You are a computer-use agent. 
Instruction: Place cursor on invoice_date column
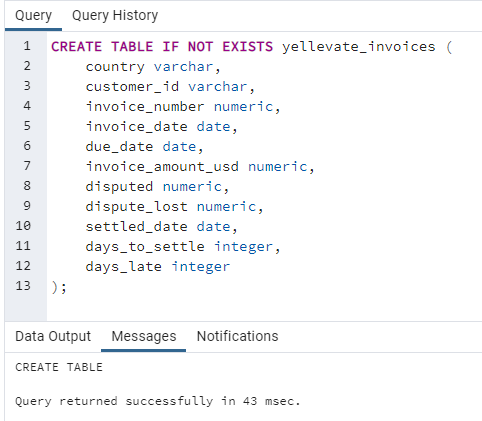(x=136, y=127)
